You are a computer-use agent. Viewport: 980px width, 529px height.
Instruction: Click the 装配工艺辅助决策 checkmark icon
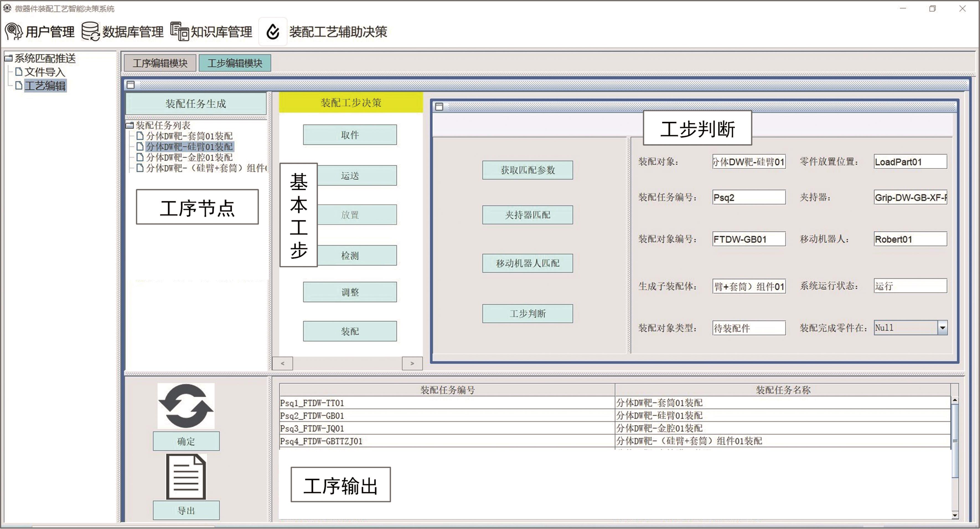[273, 32]
